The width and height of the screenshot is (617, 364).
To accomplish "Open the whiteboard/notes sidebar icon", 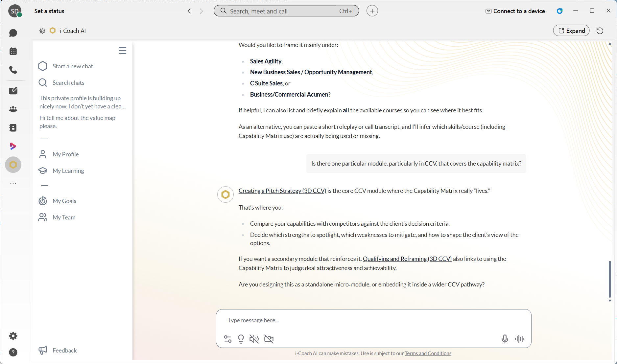I will [x=13, y=91].
